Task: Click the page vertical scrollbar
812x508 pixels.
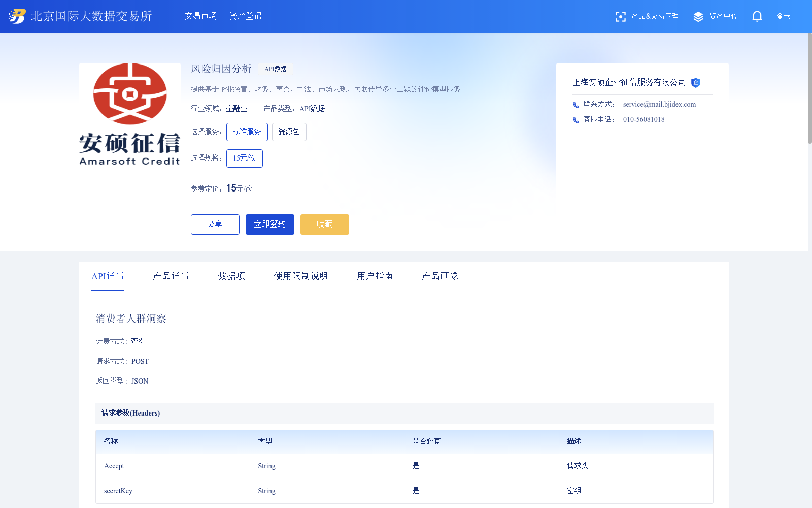Action: [x=810, y=88]
